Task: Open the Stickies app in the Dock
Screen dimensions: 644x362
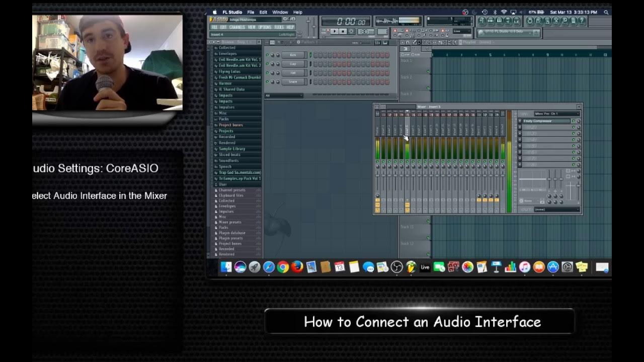Action: pyautogui.click(x=582, y=267)
